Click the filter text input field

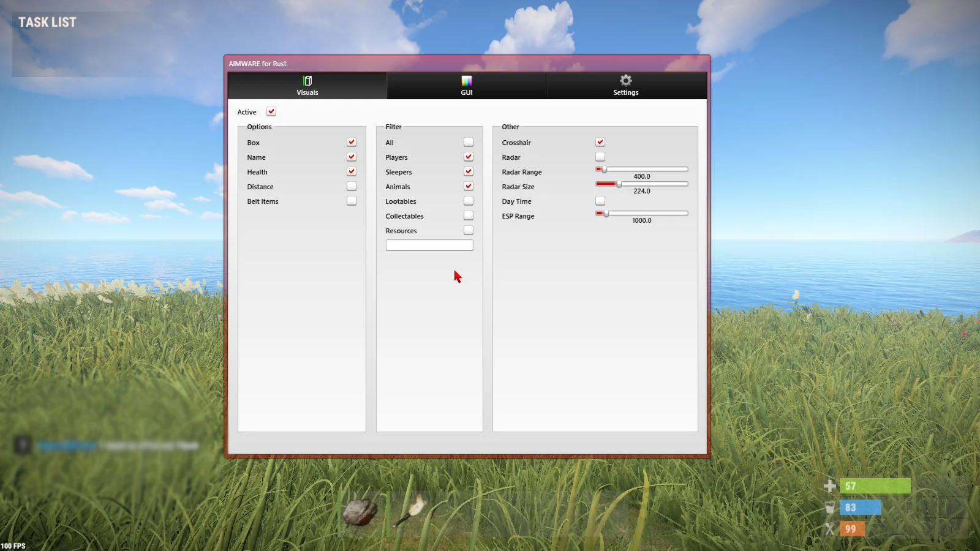(x=429, y=245)
